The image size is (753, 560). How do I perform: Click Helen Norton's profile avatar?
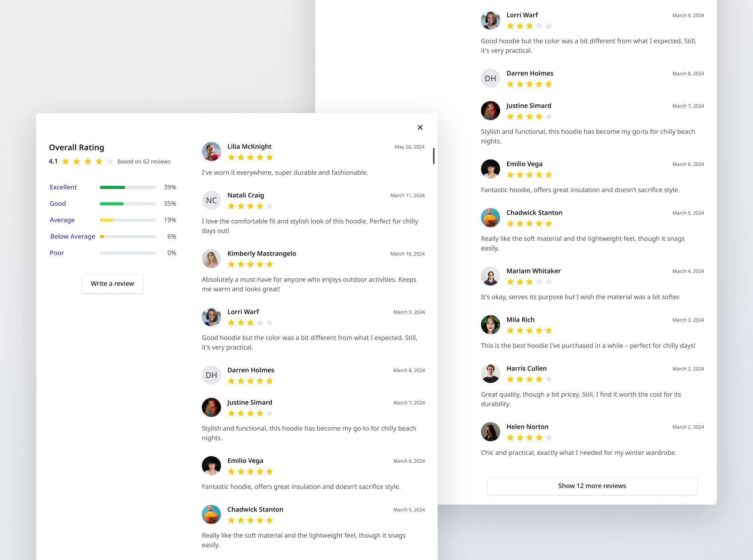[x=490, y=431]
